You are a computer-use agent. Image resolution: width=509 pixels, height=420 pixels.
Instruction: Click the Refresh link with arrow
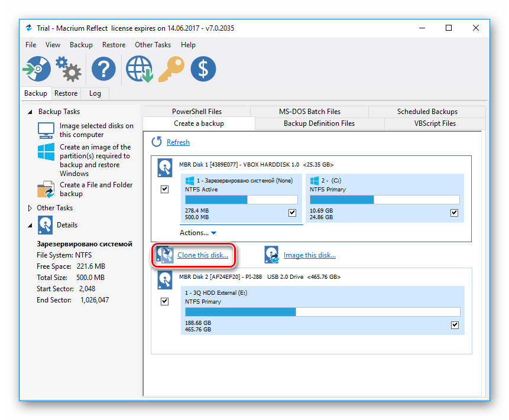[x=178, y=142]
